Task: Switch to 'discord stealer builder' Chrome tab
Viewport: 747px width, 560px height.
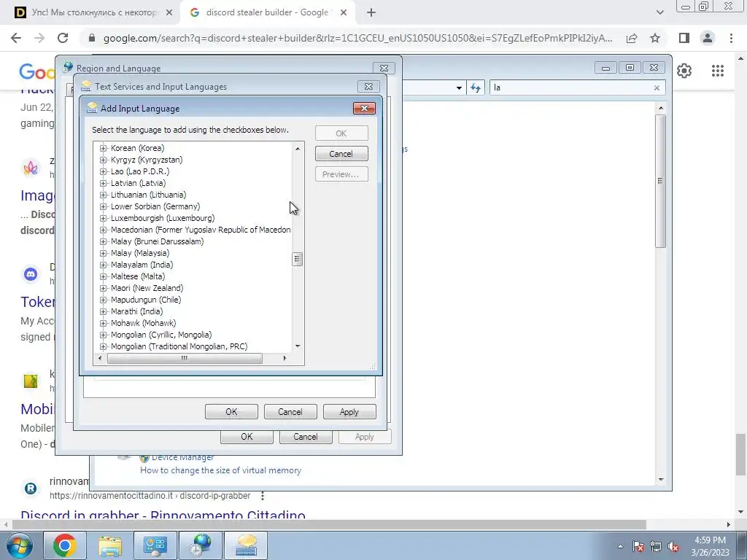Action: [267, 13]
